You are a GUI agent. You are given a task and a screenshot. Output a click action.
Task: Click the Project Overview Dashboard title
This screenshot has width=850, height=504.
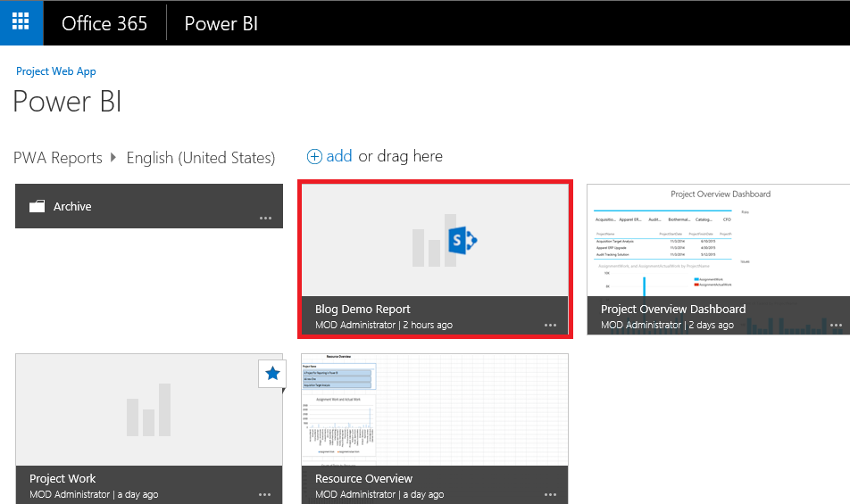(673, 310)
